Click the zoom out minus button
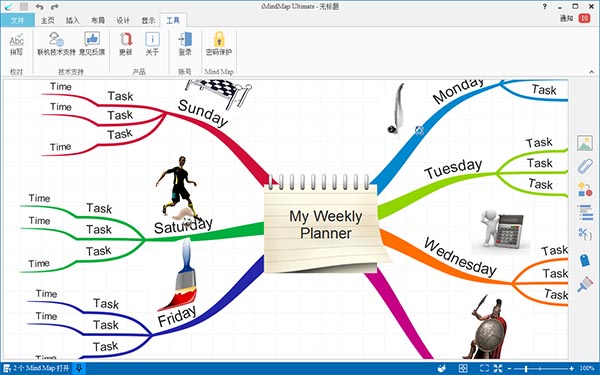 pos(510,369)
